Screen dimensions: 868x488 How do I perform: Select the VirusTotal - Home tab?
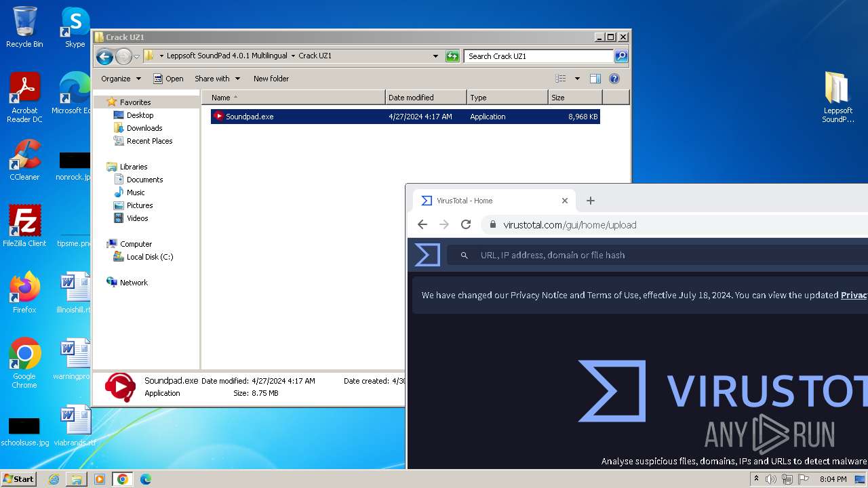494,201
